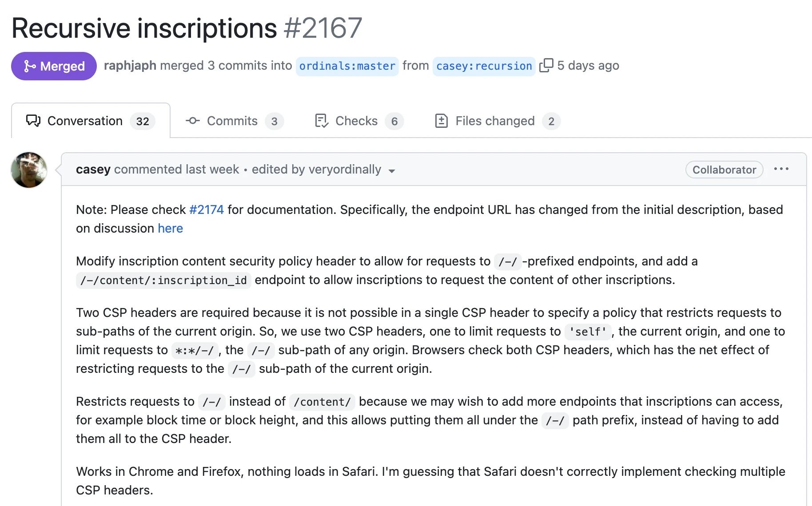812x506 pixels.
Task: Click the Conversation speech bubble icon
Action: tap(33, 121)
